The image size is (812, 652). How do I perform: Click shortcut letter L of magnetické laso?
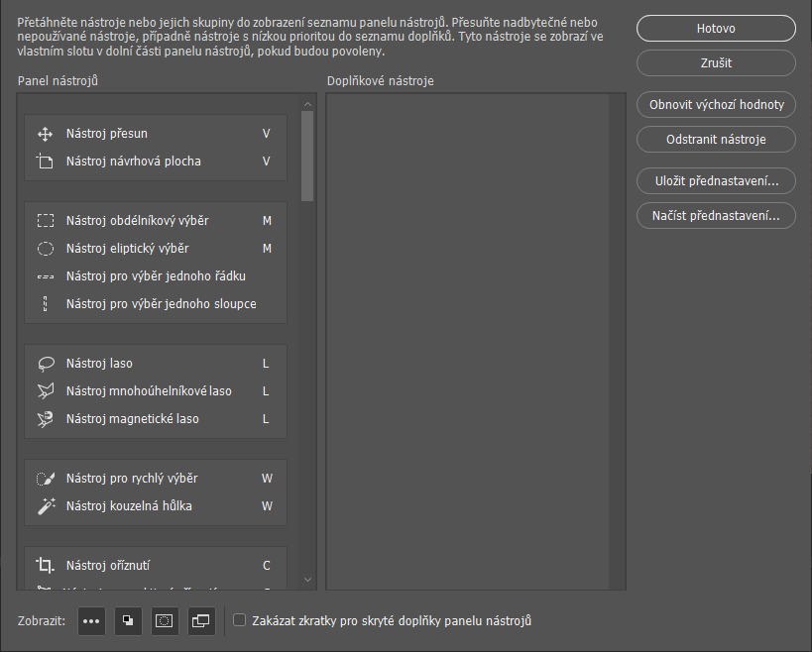coord(266,419)
